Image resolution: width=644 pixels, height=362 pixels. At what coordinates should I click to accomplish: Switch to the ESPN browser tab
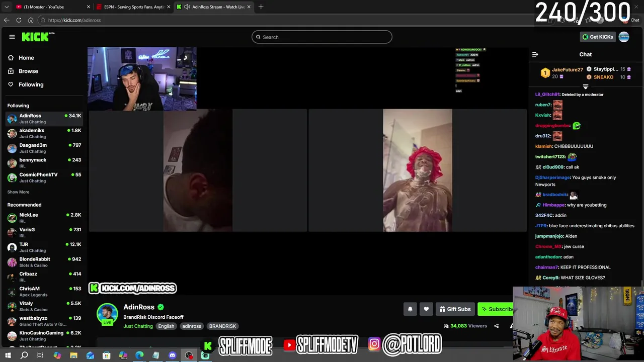(134, 7)
